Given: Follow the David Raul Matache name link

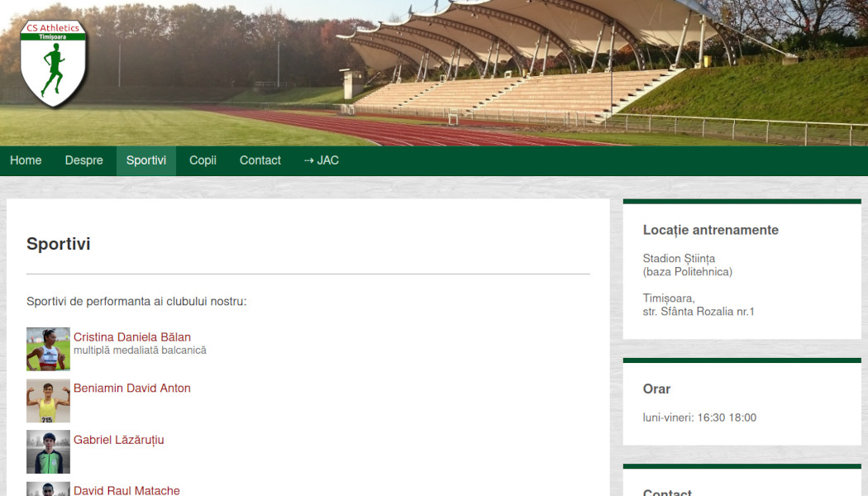Looking at the screenshot, I should click(x=126, y=490).
